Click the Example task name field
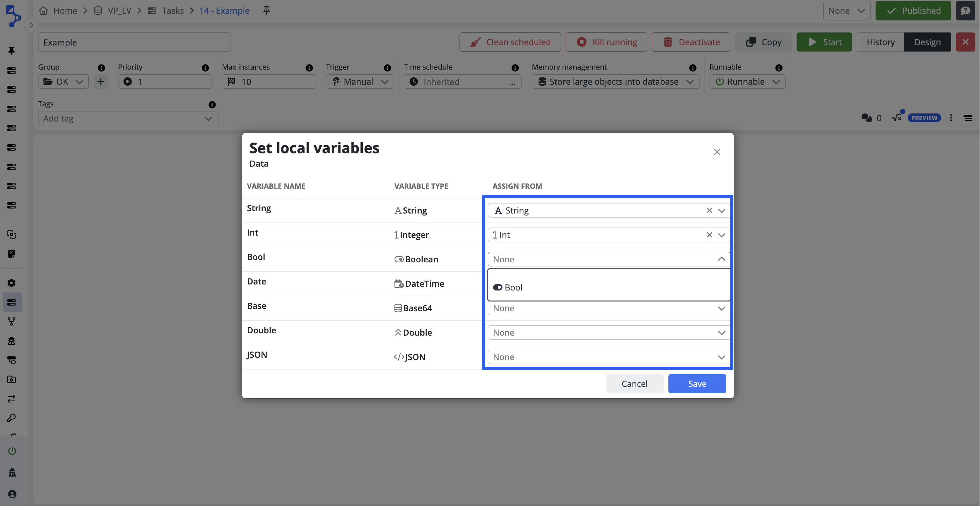The height and width of the screenshot is (506, 980). tap(134, 42)
